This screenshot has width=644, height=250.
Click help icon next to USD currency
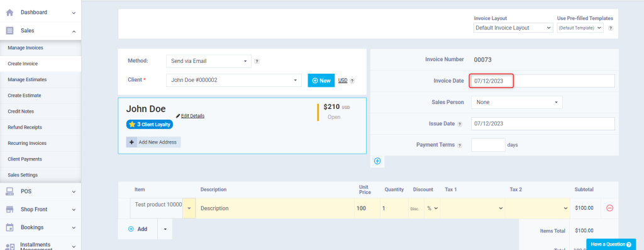click(352, 81)
